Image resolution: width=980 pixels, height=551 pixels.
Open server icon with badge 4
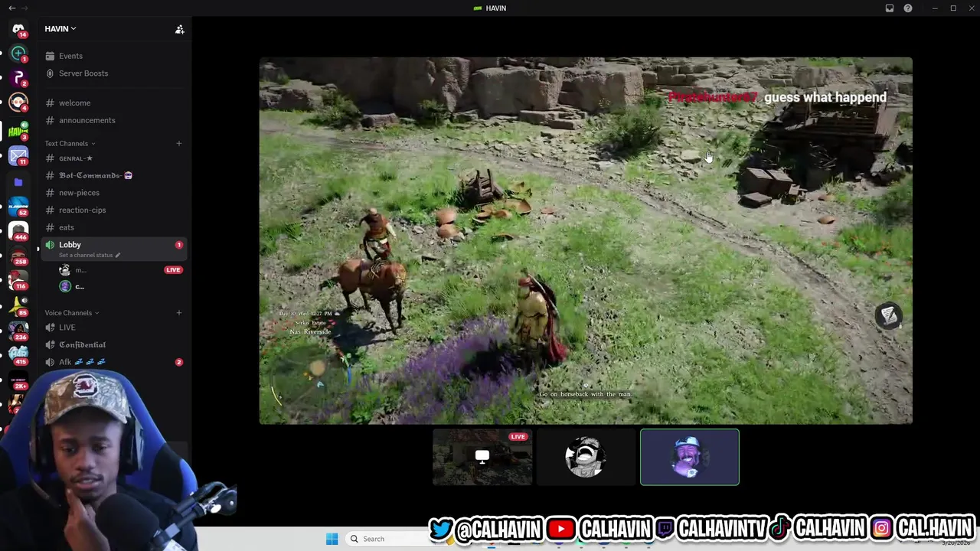pyautogui.click(x=18, y=103)
